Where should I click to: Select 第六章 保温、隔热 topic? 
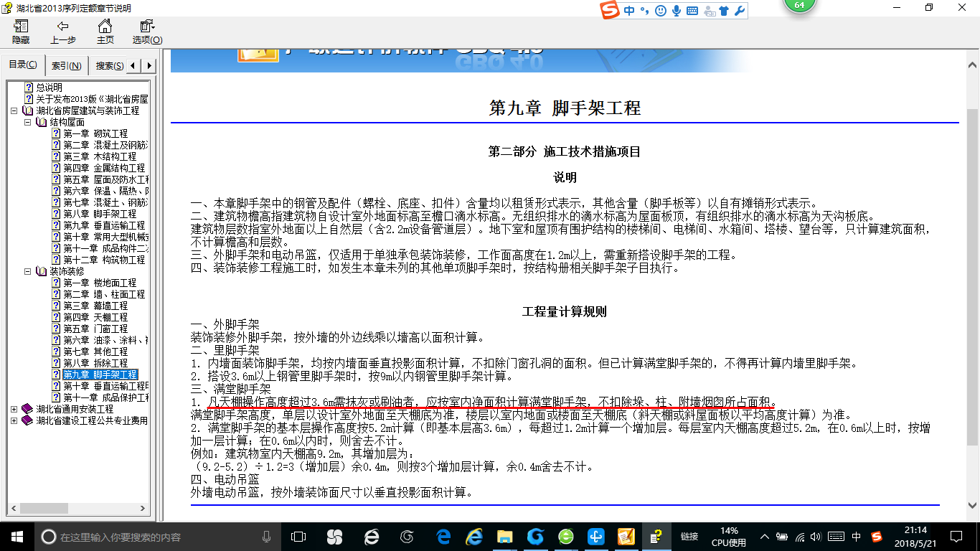105,191
